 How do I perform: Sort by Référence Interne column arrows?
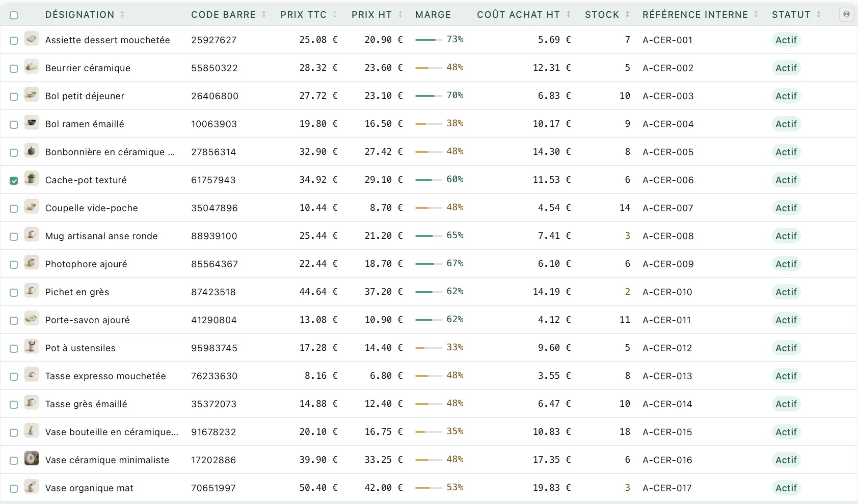(756, 15)
